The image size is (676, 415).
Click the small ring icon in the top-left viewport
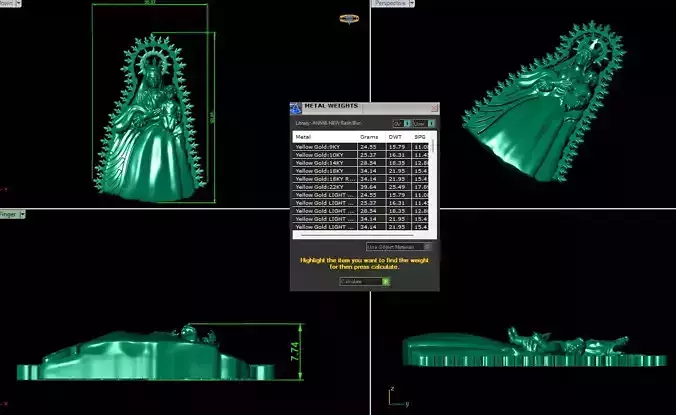(349, 19)
